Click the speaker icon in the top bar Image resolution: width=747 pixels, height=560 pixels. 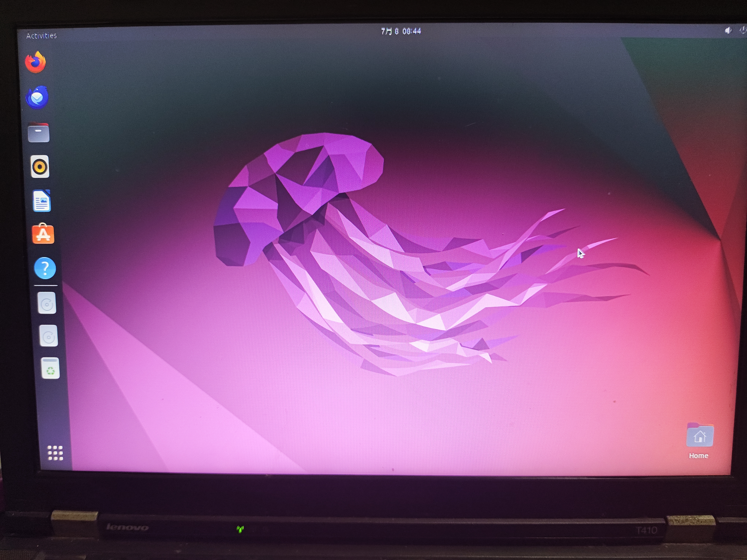point(728,30)
